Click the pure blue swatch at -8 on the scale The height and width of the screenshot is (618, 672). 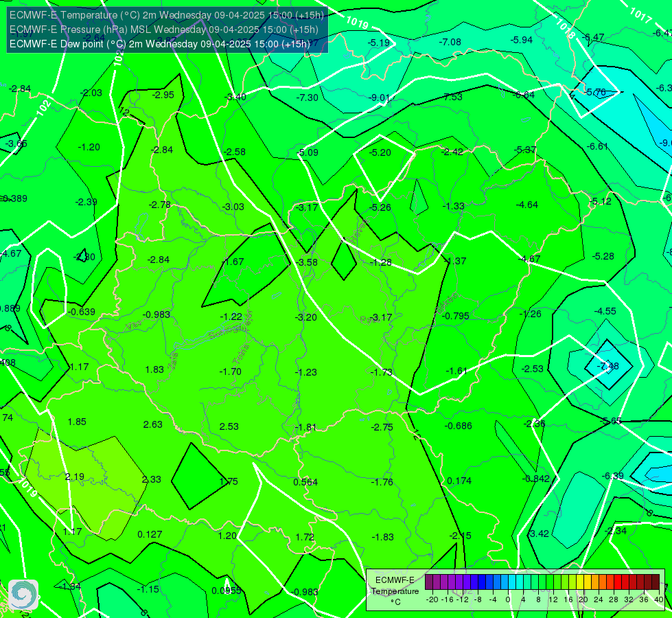[482, 582]
